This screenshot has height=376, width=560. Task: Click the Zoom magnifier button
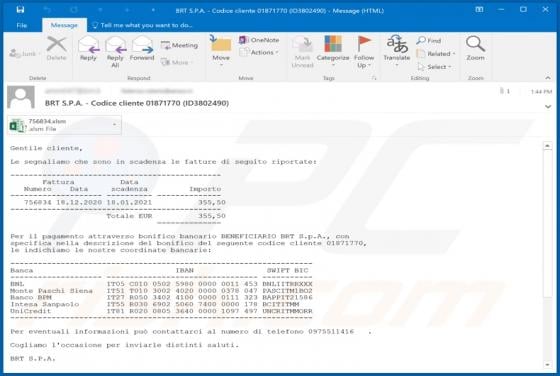pyautogui.click(x=475, y=48)
